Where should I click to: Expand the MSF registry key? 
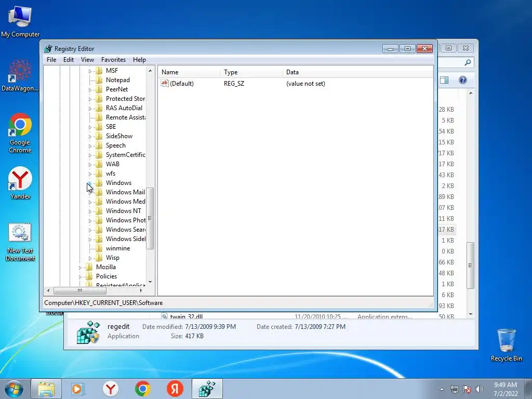click(90, 71)
